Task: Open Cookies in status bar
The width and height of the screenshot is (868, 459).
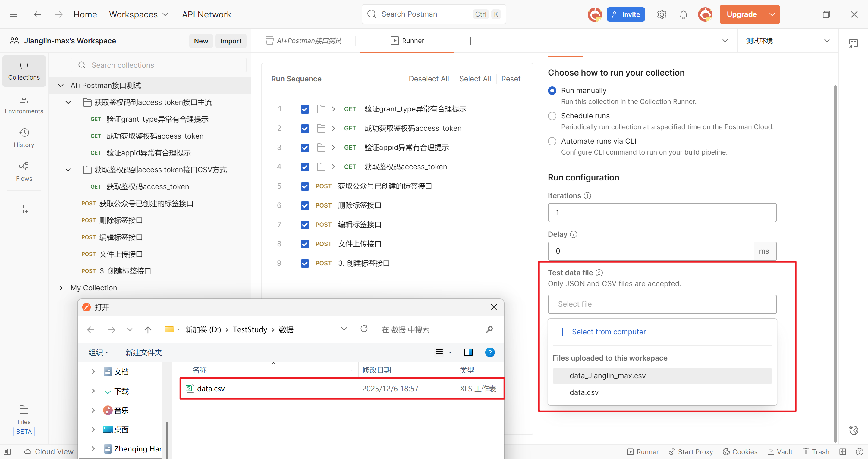Action: pyautogui.click(x=740, y=451)
